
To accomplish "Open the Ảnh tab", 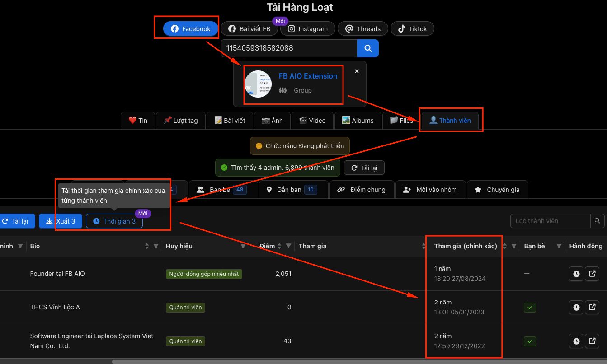I will click(272, 121).
